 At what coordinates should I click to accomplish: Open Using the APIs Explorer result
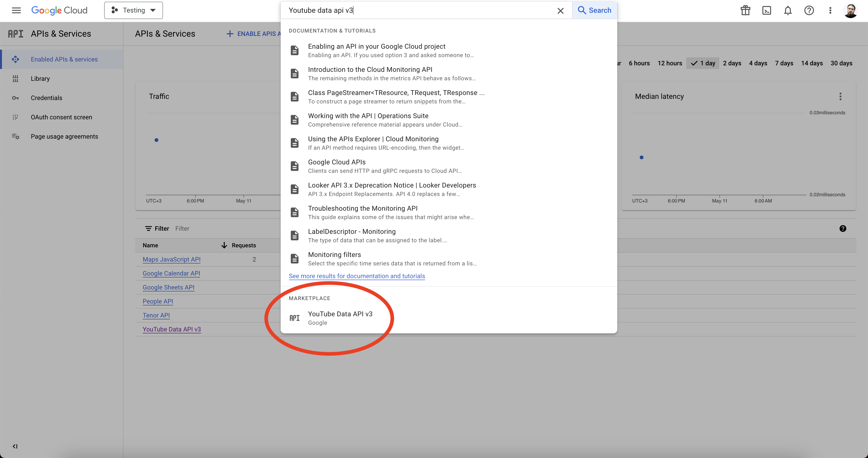449,143
